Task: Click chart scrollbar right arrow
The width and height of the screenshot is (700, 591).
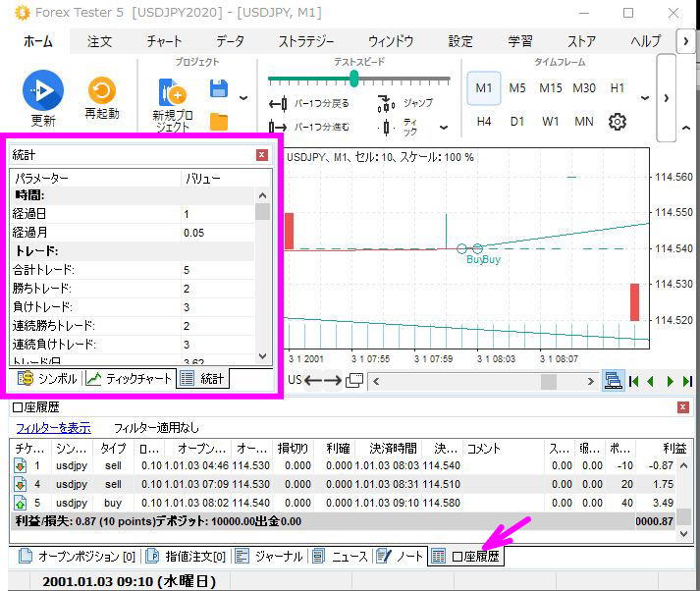Action: click(x=590, y=382)
